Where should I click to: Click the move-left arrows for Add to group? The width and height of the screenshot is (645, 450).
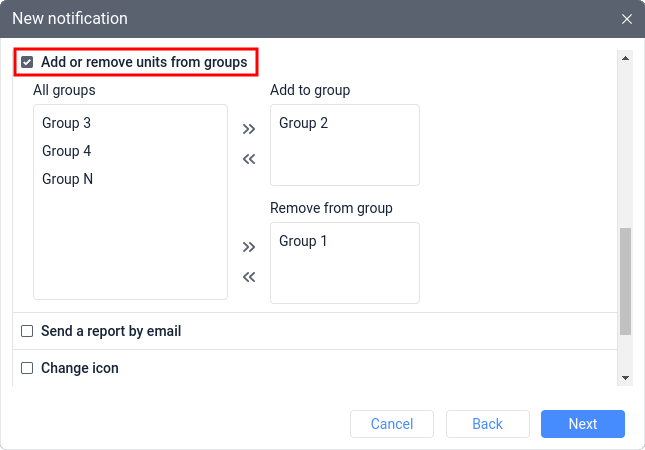tap(249, 158)
